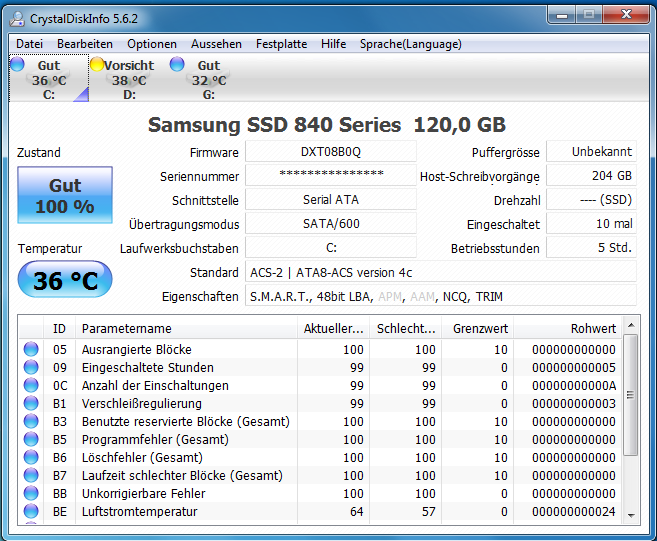This screenshot has width=657, height=541.
Task: Select the Anzahl der Einschaltungen row name
Action: 155,385
